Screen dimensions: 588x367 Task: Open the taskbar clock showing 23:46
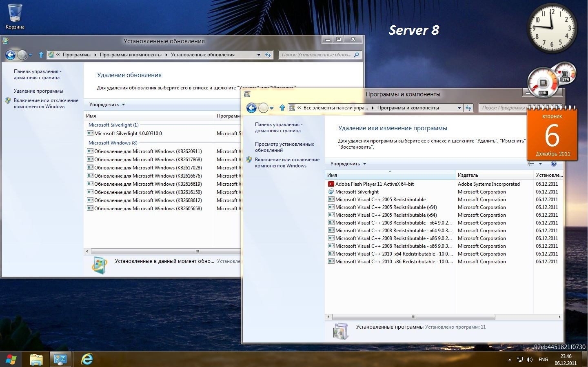pos(566,360)
